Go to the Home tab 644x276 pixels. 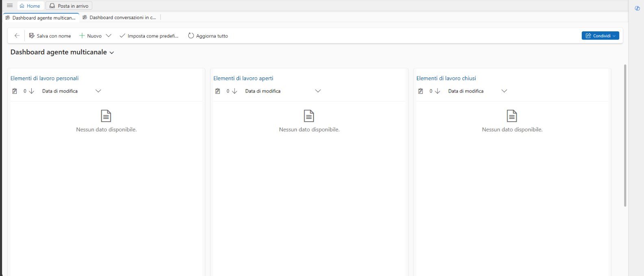point(30,6)
